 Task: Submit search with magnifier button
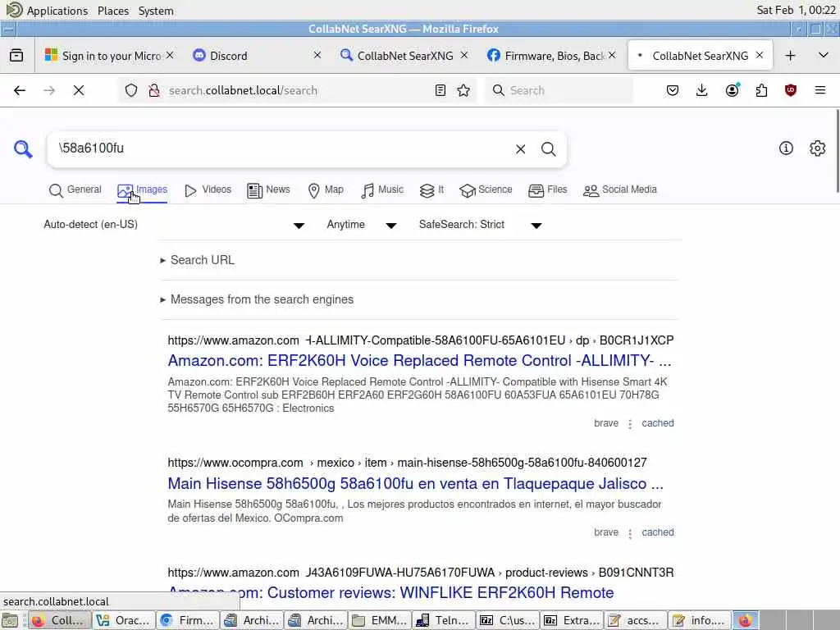[548, 149]
